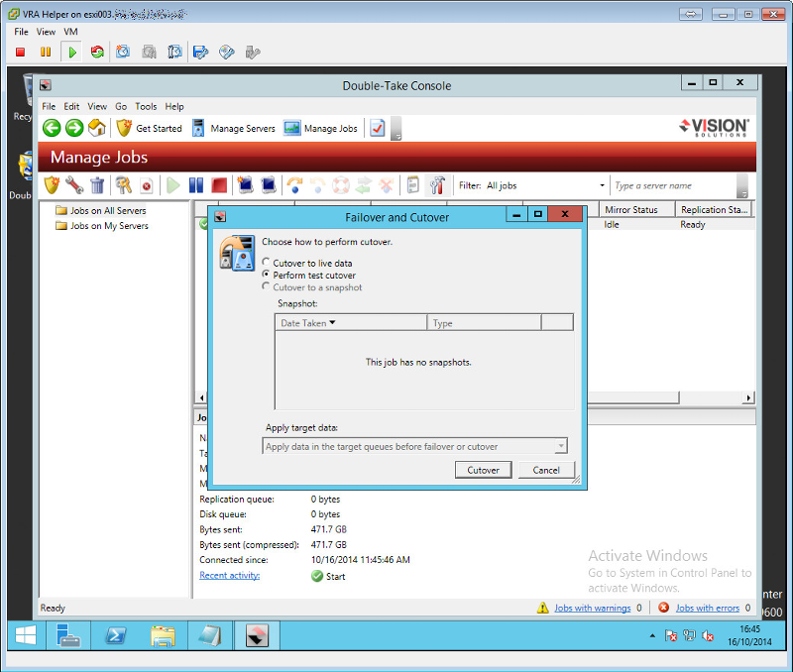Open Jobs with warnings link
Screen dimensions: 793x672
pyautogui.click(x=592, y=608)
